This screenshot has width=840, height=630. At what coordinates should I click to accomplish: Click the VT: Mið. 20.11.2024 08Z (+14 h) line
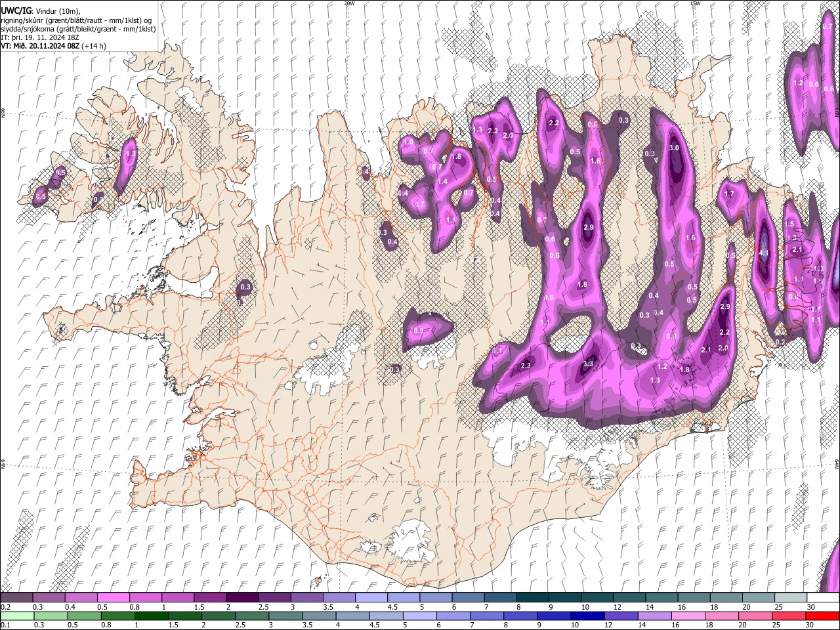[53, 46]
